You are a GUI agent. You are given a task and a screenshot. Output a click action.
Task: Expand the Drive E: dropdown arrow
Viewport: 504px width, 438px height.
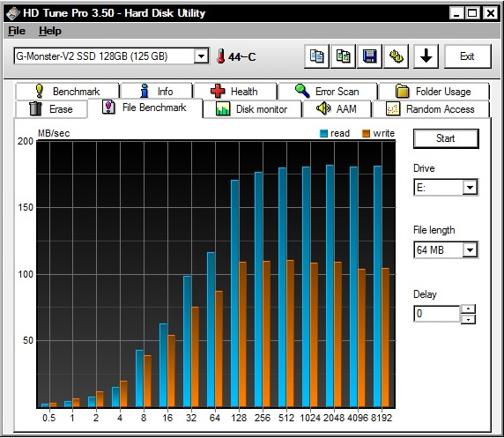(x=470, y=187)
